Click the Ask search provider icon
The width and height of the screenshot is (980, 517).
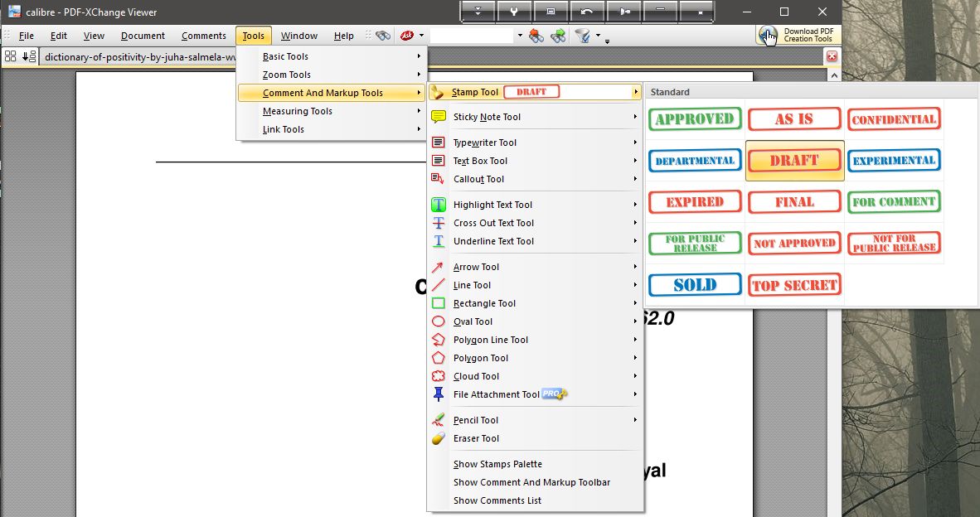click(407, 36)
